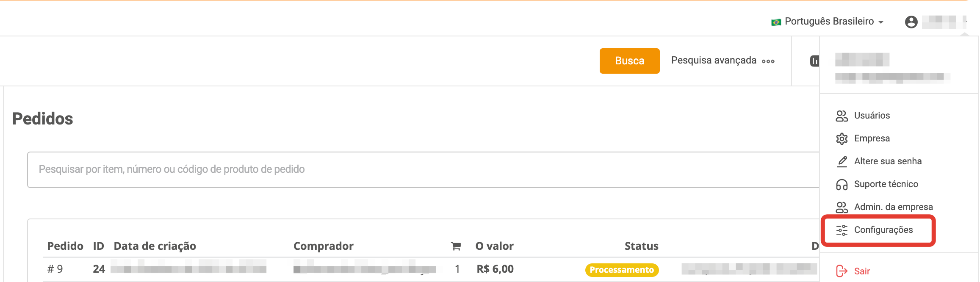
Task: Click the Usuários people icon
Action: pos(842,116)
